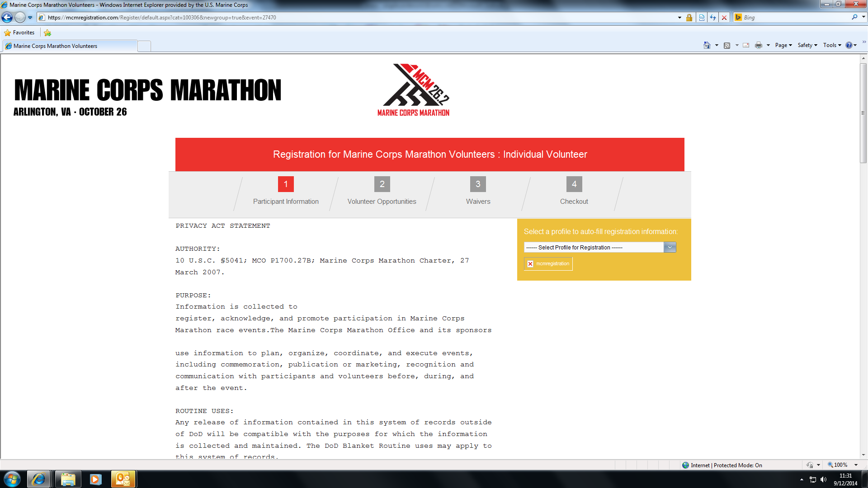Expand the zoom level 100% dropdown

pos(856,465)
